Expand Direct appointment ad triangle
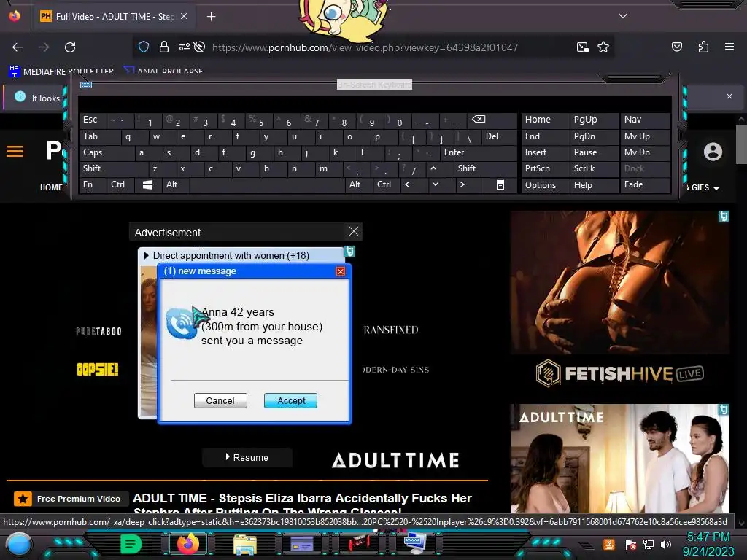 click(146, 256)
